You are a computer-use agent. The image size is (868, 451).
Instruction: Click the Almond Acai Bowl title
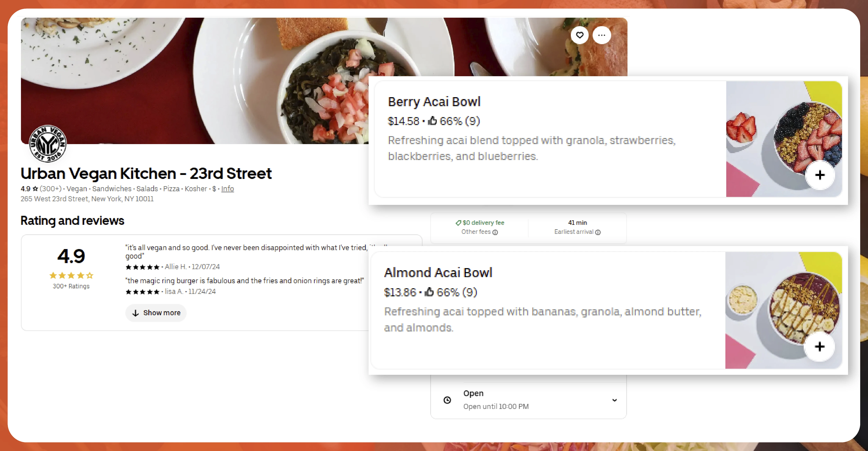(438, 272)
